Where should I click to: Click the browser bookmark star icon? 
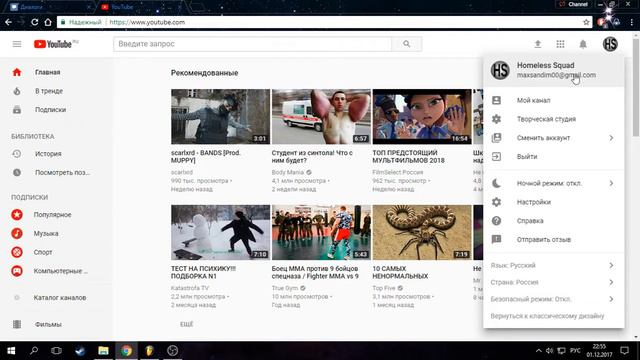click(586, 22)
